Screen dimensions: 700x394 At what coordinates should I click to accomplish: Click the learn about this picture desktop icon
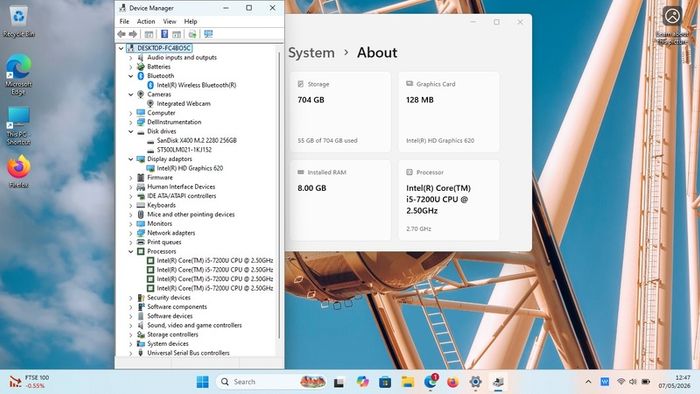pos(672,25)
